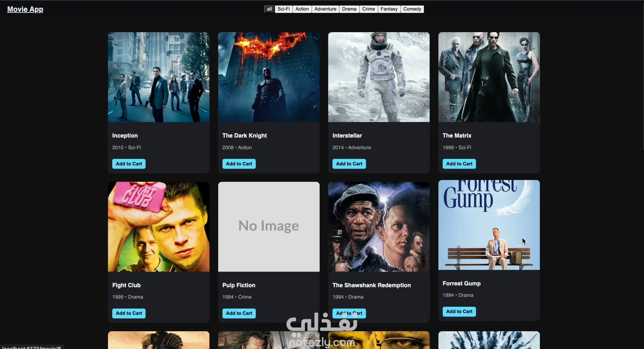
Task: View The Matrix poster
Action: (489, 77)
